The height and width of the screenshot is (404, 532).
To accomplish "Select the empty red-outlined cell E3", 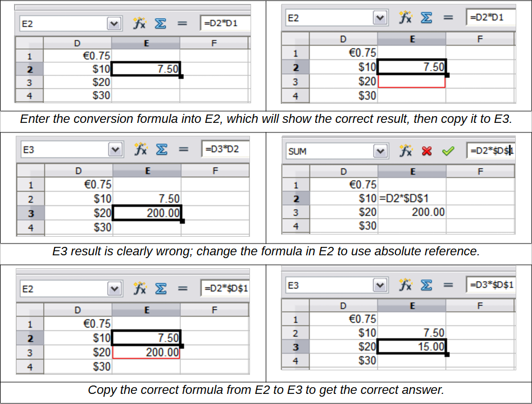I will (412, 82).
